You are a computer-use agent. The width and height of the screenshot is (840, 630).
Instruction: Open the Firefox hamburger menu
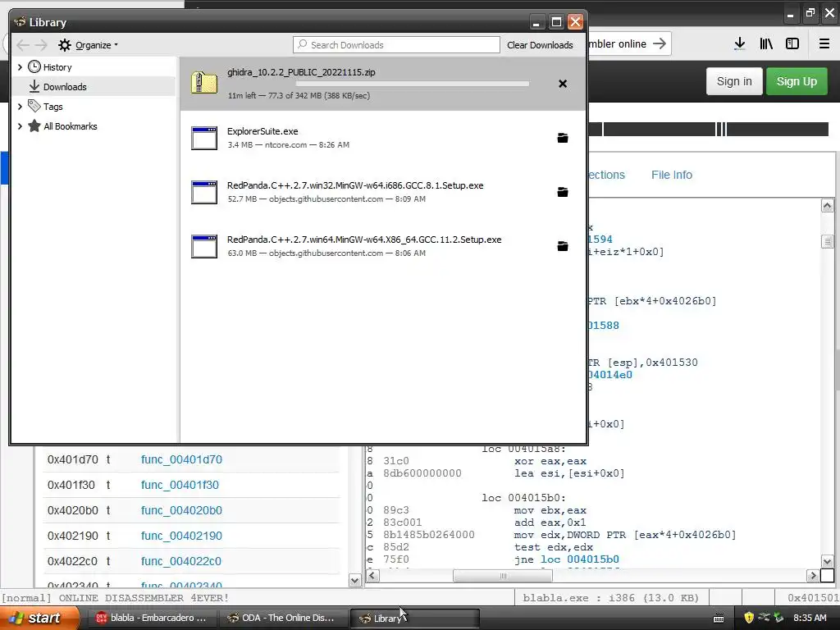[x=824, y=44]
